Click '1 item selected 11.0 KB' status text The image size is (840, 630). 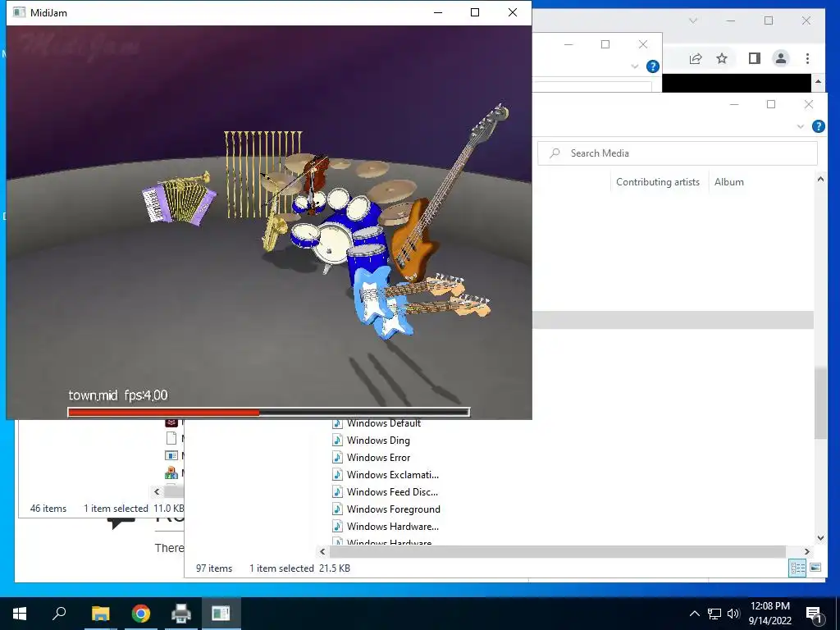click(x=134, y=509)
